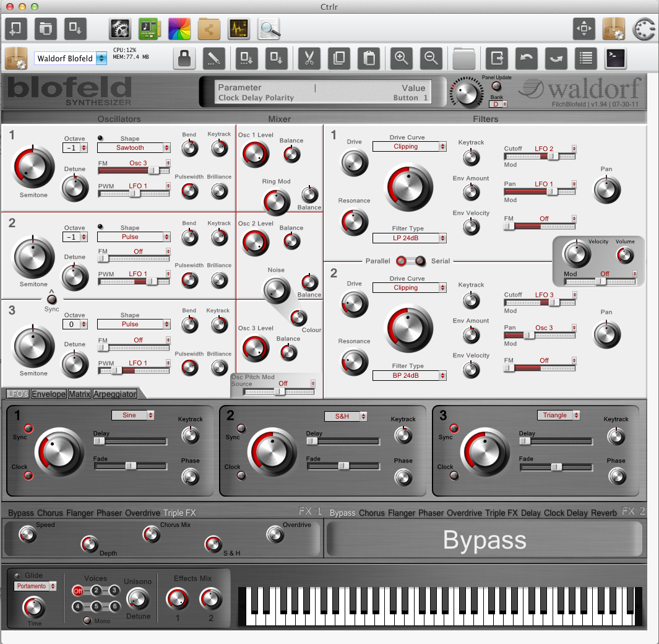Click the zoom out magnifier icon

431,59
